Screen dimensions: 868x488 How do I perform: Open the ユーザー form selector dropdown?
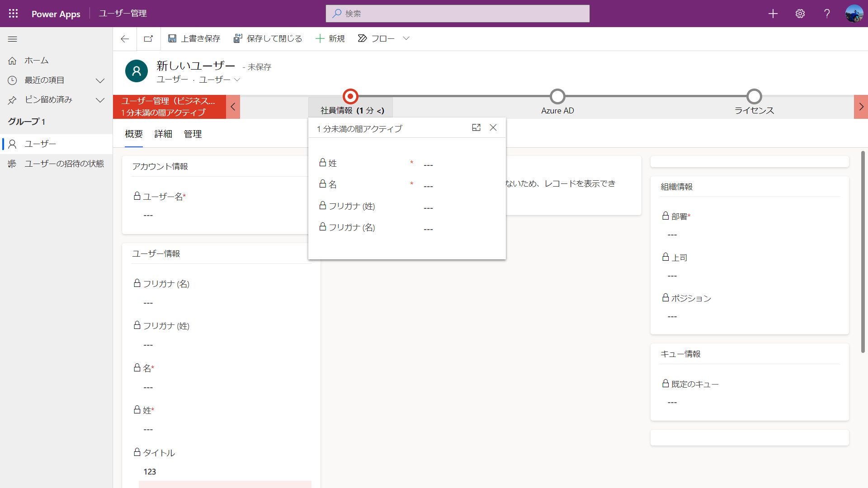[x=219, y=80]
